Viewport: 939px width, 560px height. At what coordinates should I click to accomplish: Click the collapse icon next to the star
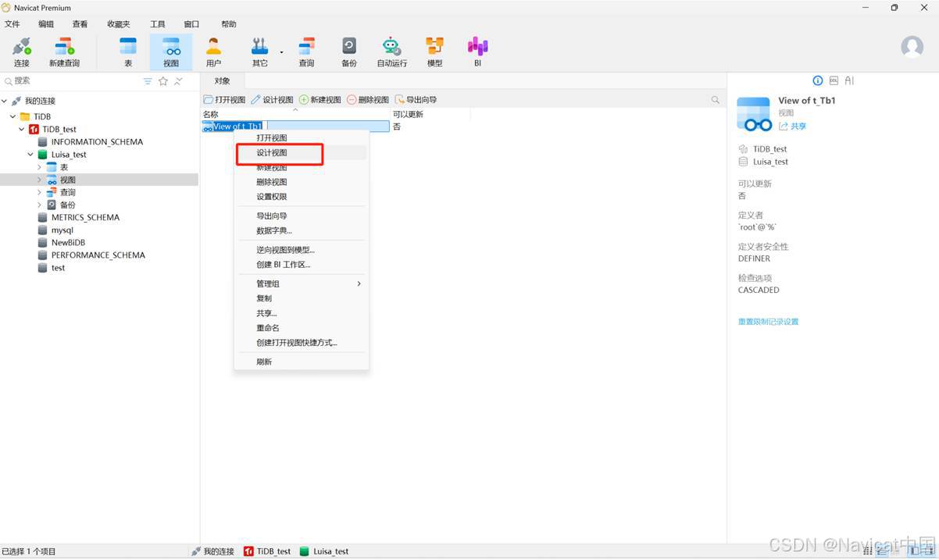pyautogui.click(x=178, y=81)
